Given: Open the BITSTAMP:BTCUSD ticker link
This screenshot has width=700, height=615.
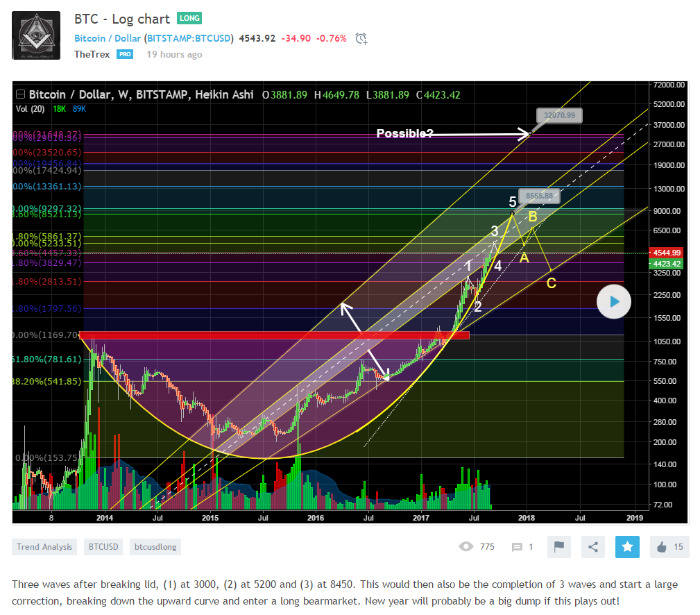Looking at the screenshot, I should click(189, 38).
